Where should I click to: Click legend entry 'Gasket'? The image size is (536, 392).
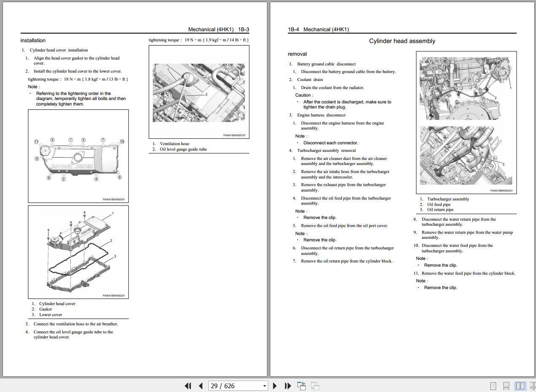coord(46,309)
